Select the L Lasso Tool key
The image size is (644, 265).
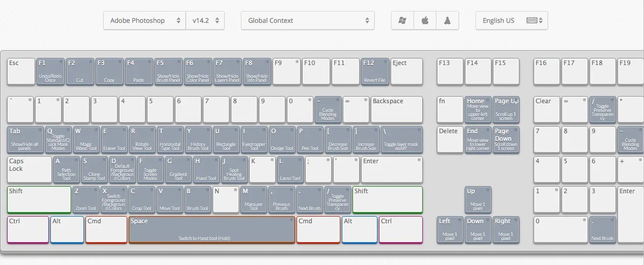click(290, 170)
